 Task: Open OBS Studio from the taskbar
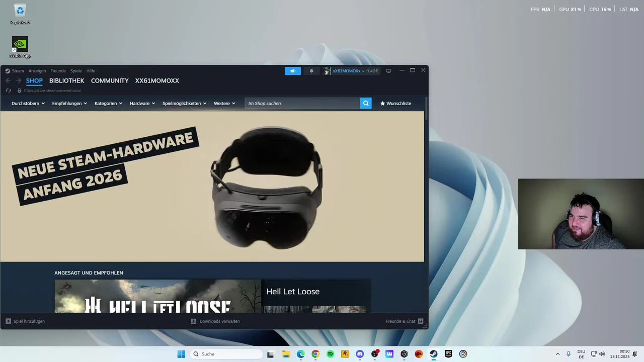[x=374, y=354]
